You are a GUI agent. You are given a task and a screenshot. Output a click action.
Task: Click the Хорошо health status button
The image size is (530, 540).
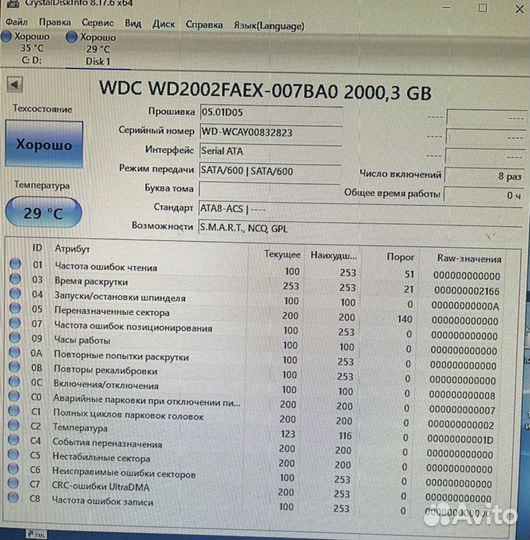(x=44, y=144)
